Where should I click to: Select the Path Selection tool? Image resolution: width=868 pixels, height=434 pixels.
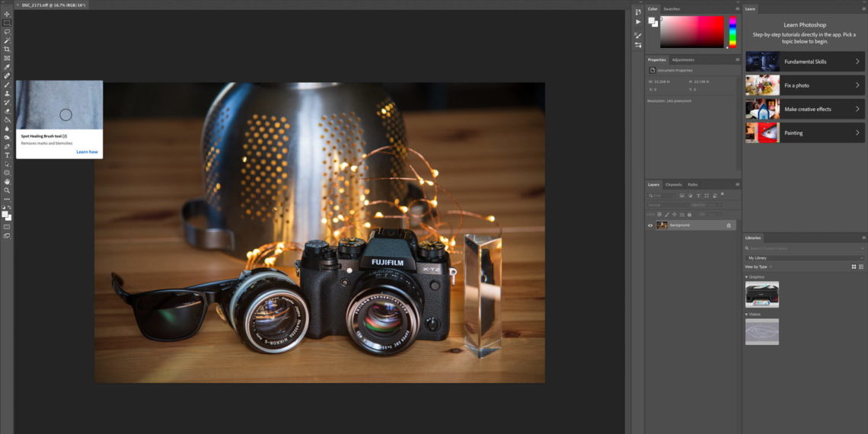7,164
